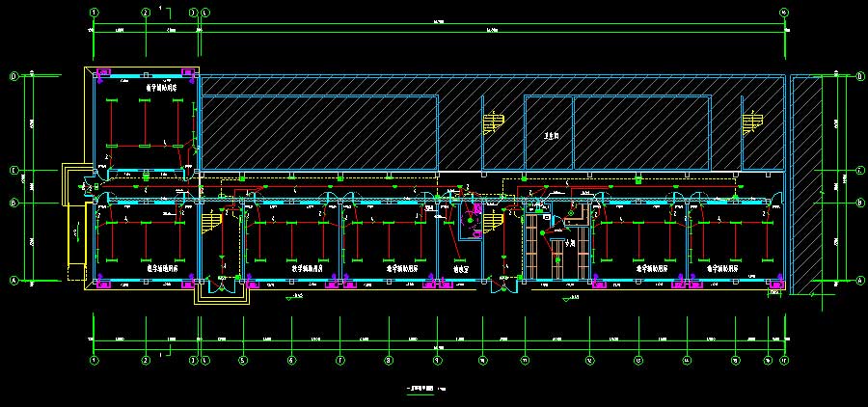Click grid bubble 4 in the top axis row

click(x=205, y=12)
